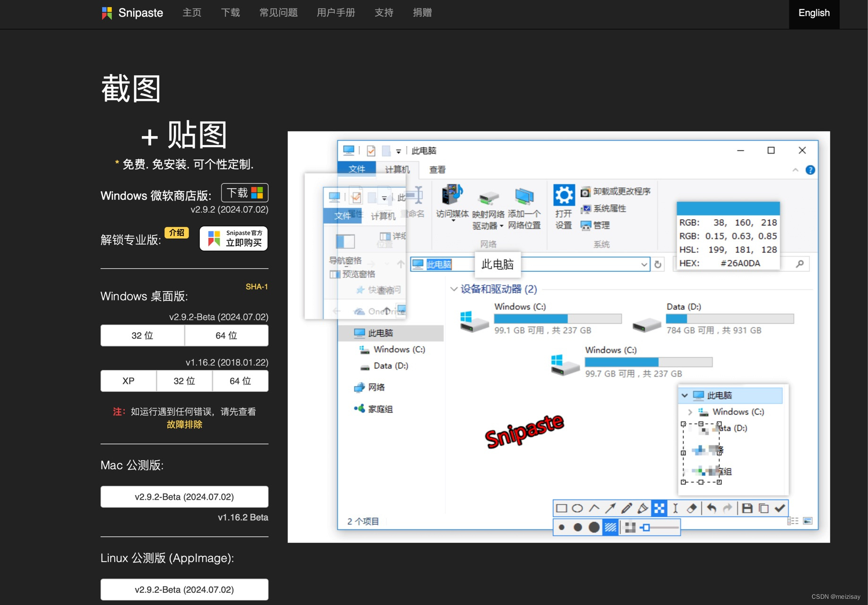This screenshot has width=868, height=605.
Task: Select the eraser tool in Snipaste toolbar
Action: point(691,508)
